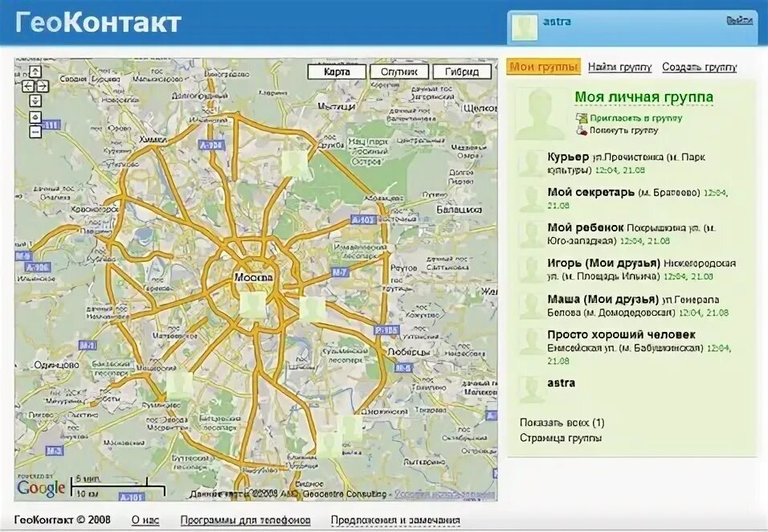Open Игорь (Мои друзья) avatar
The height and width of the screenshot is (532, 768).
coord(532,270)
